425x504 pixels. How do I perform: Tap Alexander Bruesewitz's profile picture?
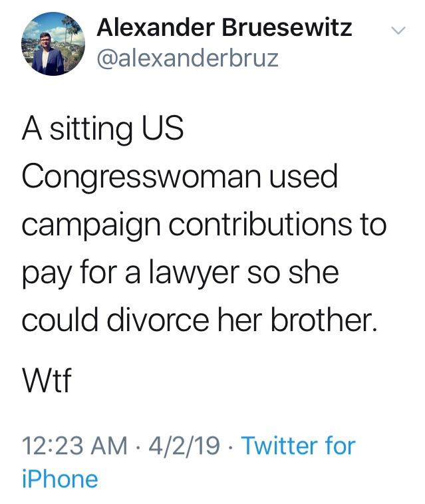(53, 44)
